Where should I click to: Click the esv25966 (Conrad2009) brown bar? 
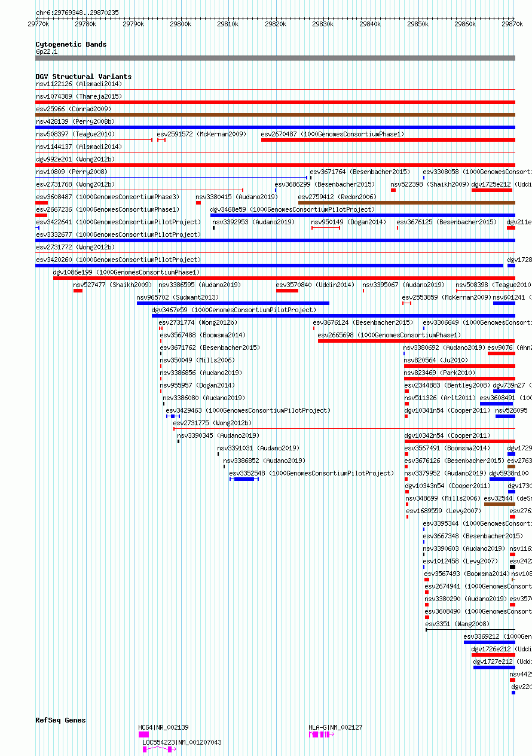[275, 115]
